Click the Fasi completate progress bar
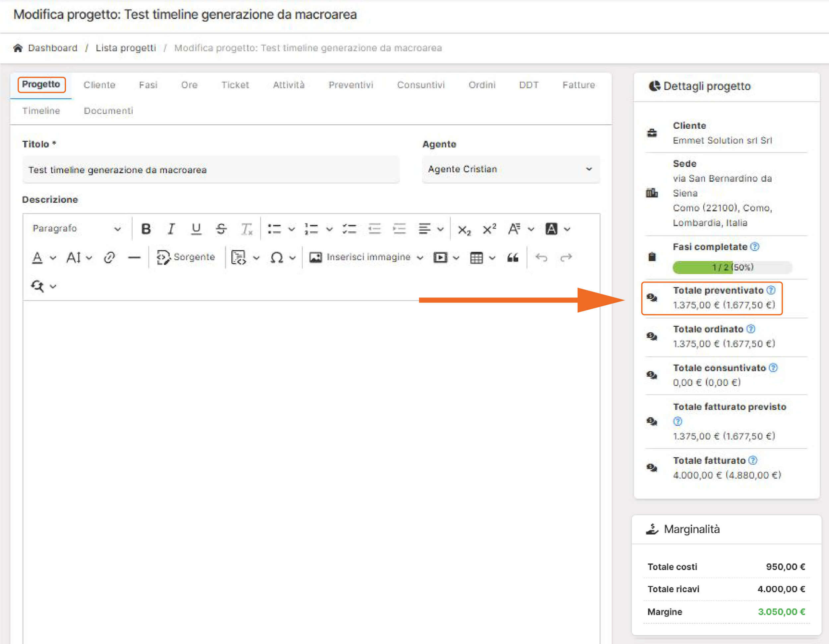The height and width of the screenshot is (644, 829). 732,267
